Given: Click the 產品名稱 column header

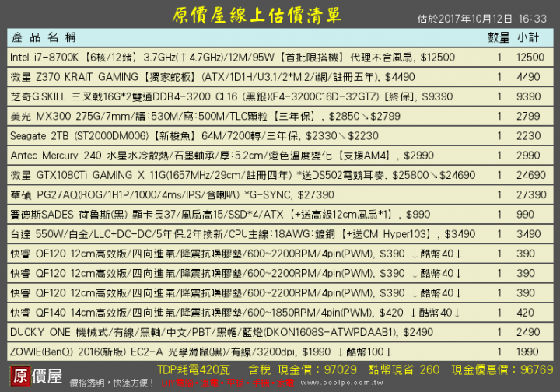Looking at the screenshot, I should click(x=44, y=37).
